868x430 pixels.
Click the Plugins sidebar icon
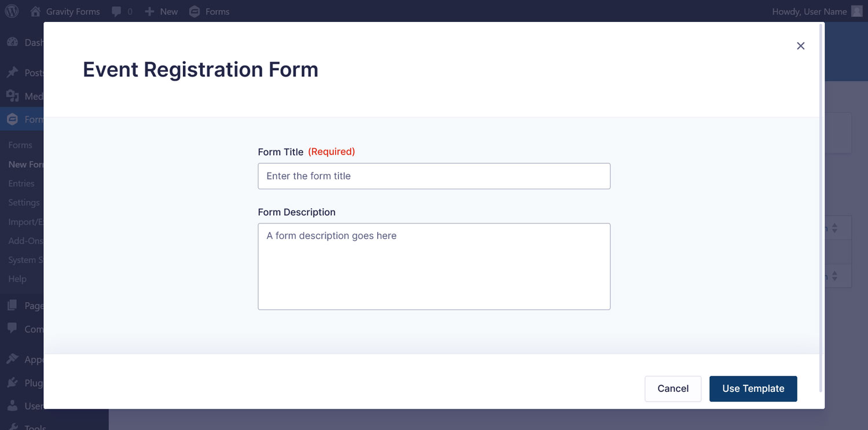pos(12,383)
